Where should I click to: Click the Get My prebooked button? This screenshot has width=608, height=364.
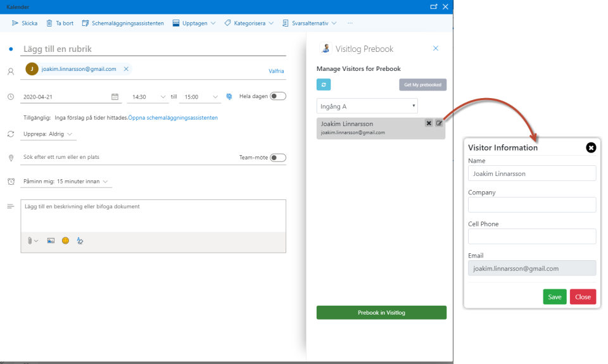pos(422,84)
